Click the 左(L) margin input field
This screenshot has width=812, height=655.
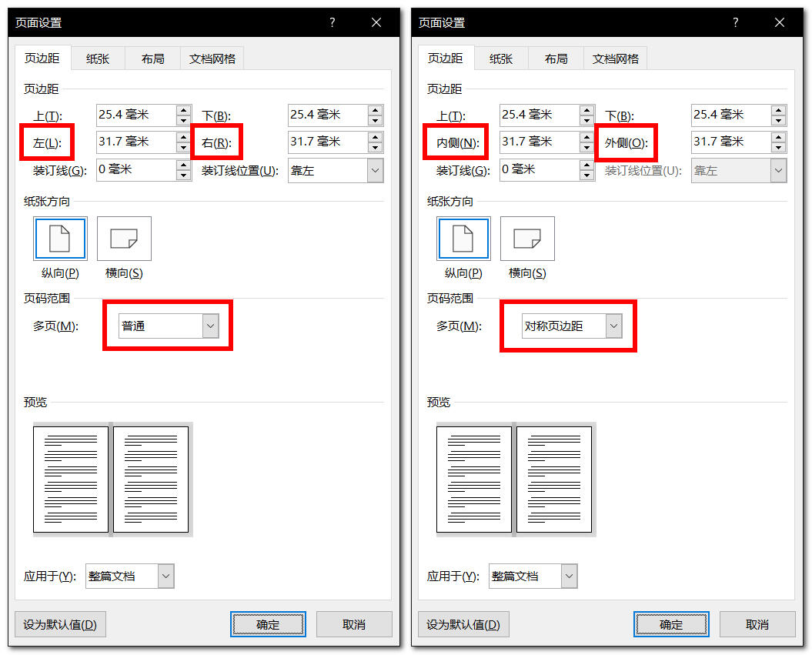tap(135, 142)
